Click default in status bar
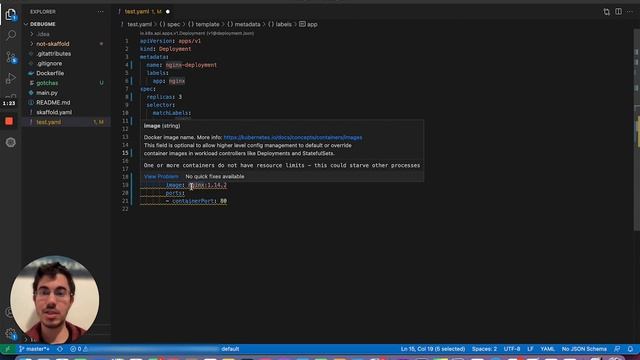This screenshot has height=360, width=640. 230,349
